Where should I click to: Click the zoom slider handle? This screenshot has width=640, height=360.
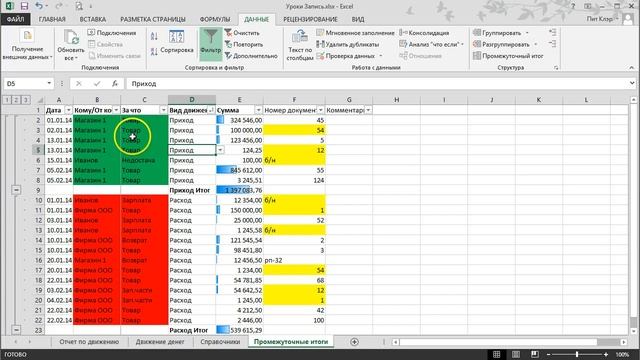pyautogui.click(x=577, y=354)
